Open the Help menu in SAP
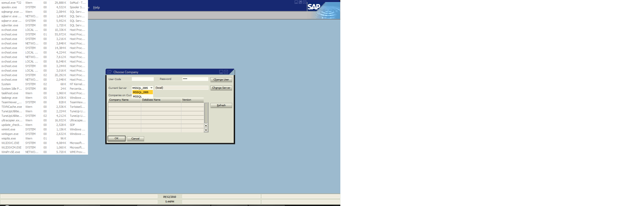The width and height of the screenshot is (644, 206). [96, 7]
